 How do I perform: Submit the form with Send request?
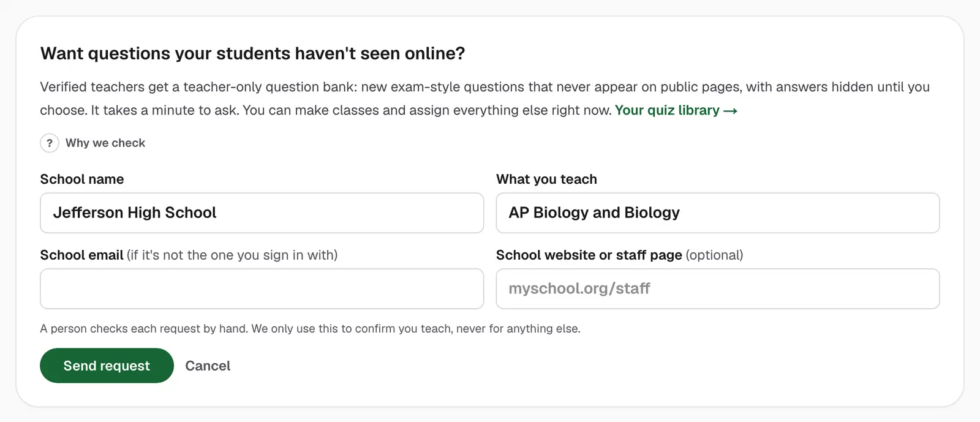(x=107, y=366)
